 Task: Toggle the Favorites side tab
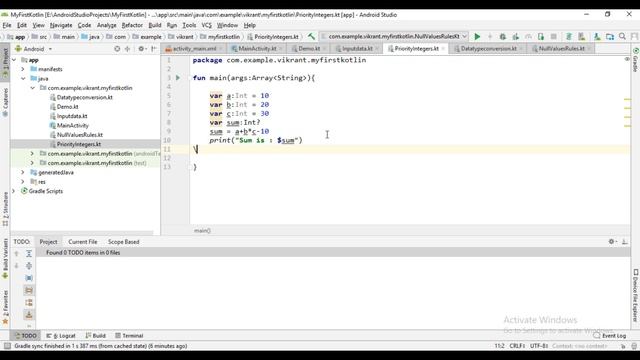pos(5,307)
